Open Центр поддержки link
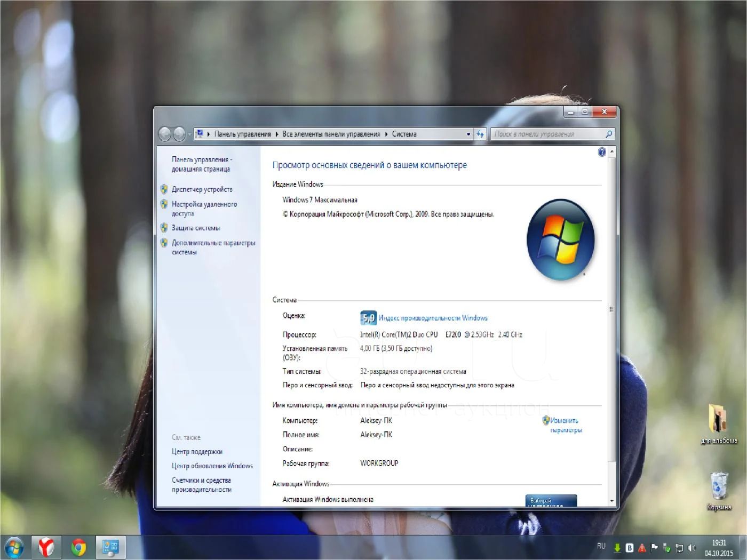Image resolution: width=747 pixels, height=560 pixels. [x=197, y=452]
